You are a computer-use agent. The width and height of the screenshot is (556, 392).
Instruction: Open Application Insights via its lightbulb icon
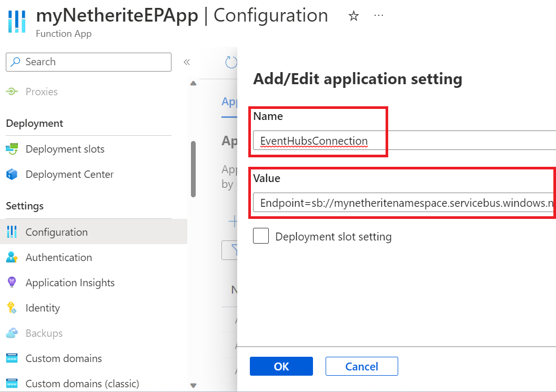(x=12, y=283)
